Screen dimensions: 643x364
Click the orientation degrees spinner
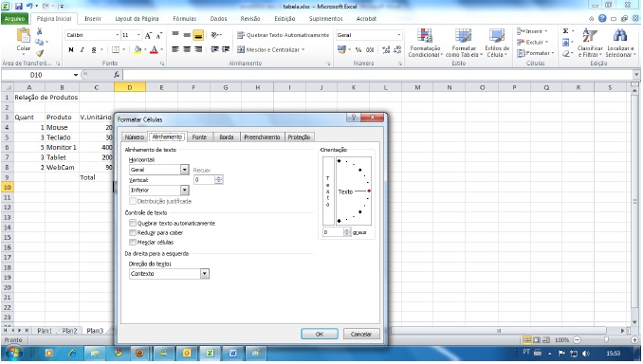(347, 232)
